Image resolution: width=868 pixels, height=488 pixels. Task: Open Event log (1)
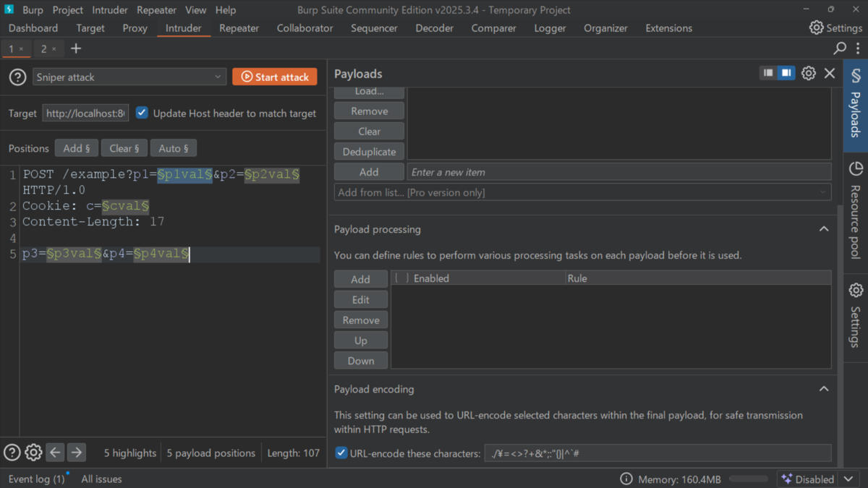point(37,479)
